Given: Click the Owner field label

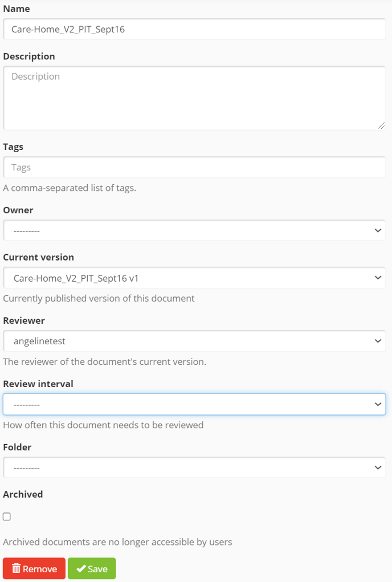Looking at the screenshot, I should [18, 210].
